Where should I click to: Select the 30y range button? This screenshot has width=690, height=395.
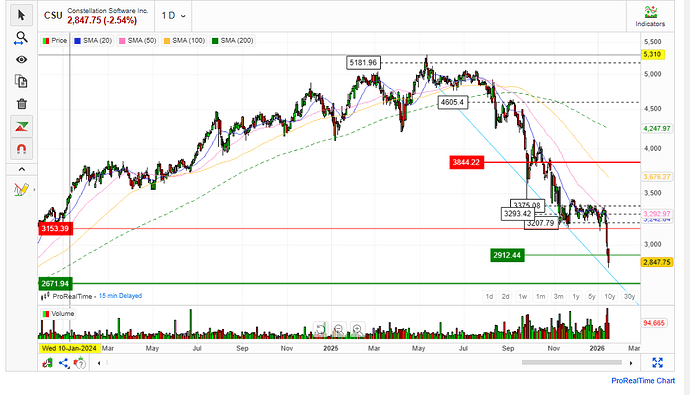(629, 296)
